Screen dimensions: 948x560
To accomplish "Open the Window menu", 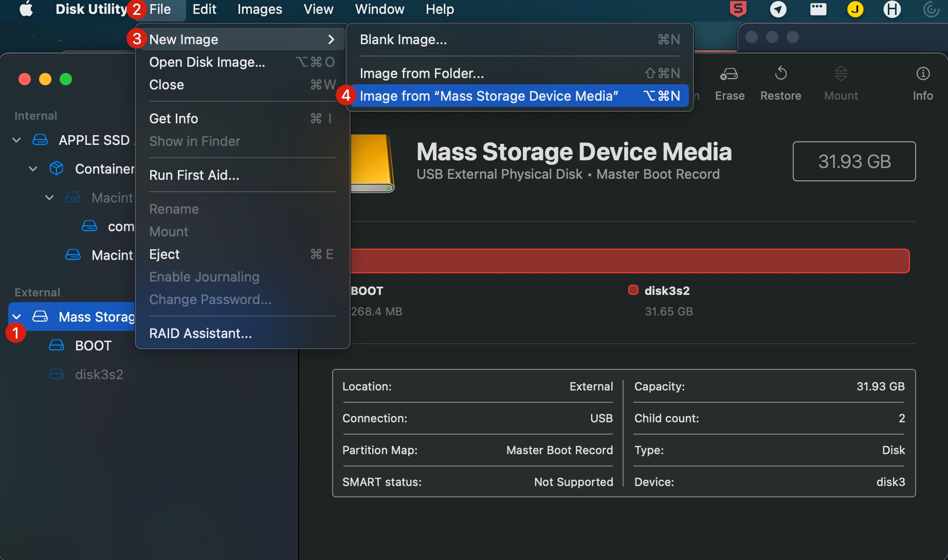I will click(379, 9).
